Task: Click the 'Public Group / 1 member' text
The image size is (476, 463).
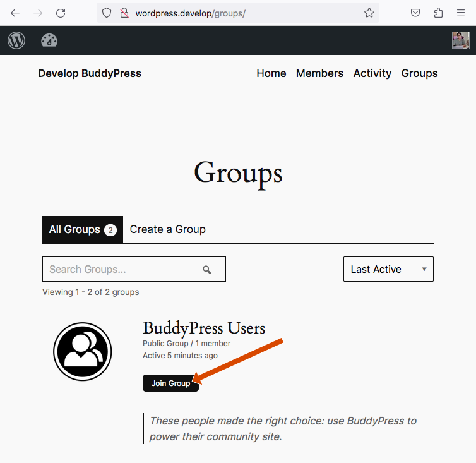Action: pos(186,343)
